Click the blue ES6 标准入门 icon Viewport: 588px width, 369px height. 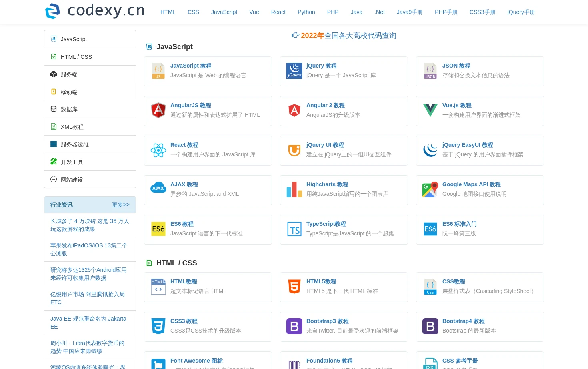click(x=430, y=229)
